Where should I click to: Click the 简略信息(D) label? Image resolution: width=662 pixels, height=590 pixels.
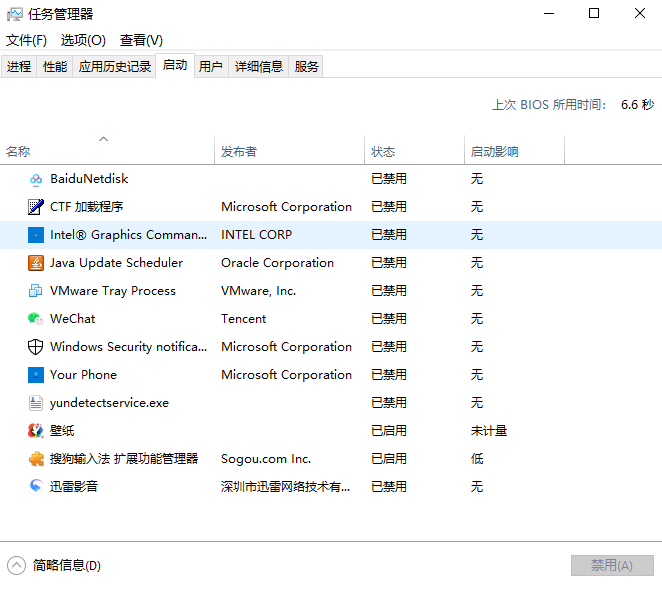coord(67,566)
